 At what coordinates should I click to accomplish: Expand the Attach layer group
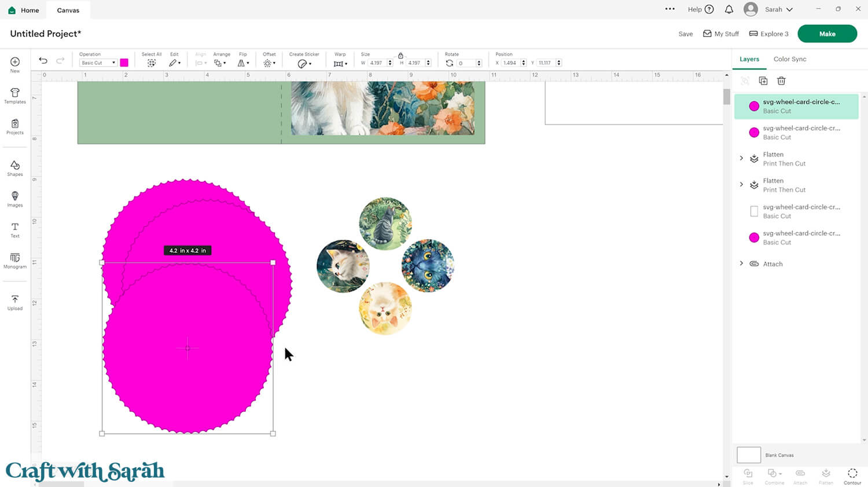point(741,263)
